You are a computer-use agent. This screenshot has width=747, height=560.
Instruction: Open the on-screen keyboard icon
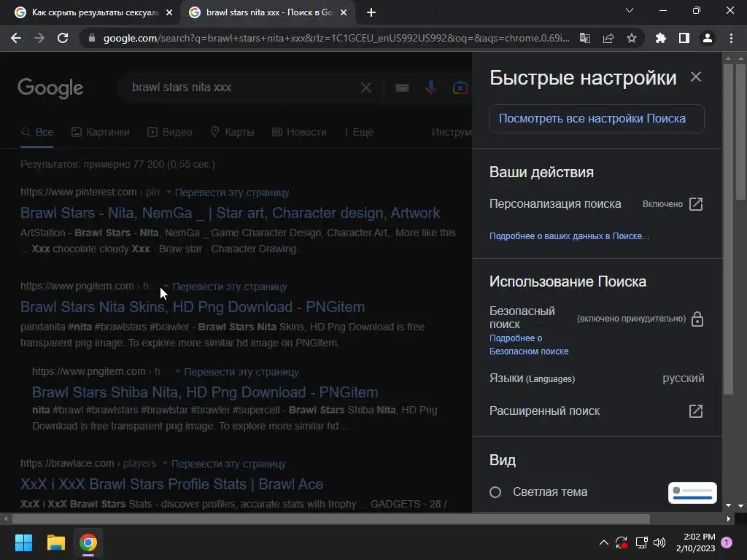pyautogui.click(x=402, y=87)
